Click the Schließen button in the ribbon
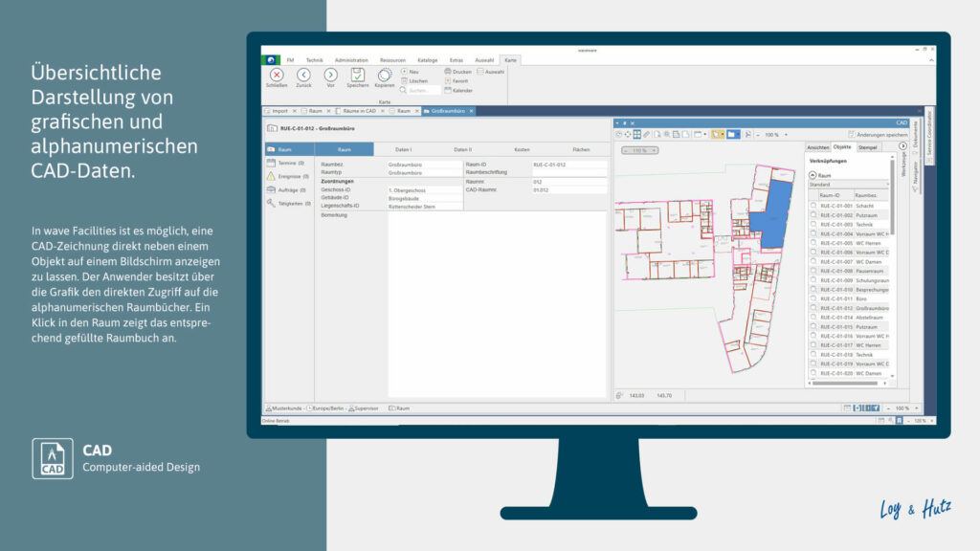The width and height of the screenshot is (980, 551). (276, 77)
